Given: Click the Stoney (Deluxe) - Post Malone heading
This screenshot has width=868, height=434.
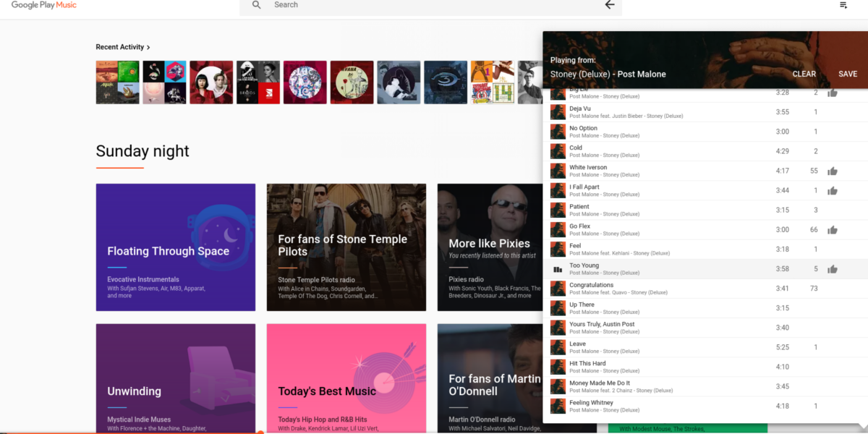Looking at the screenshot, I should [608, 74].
